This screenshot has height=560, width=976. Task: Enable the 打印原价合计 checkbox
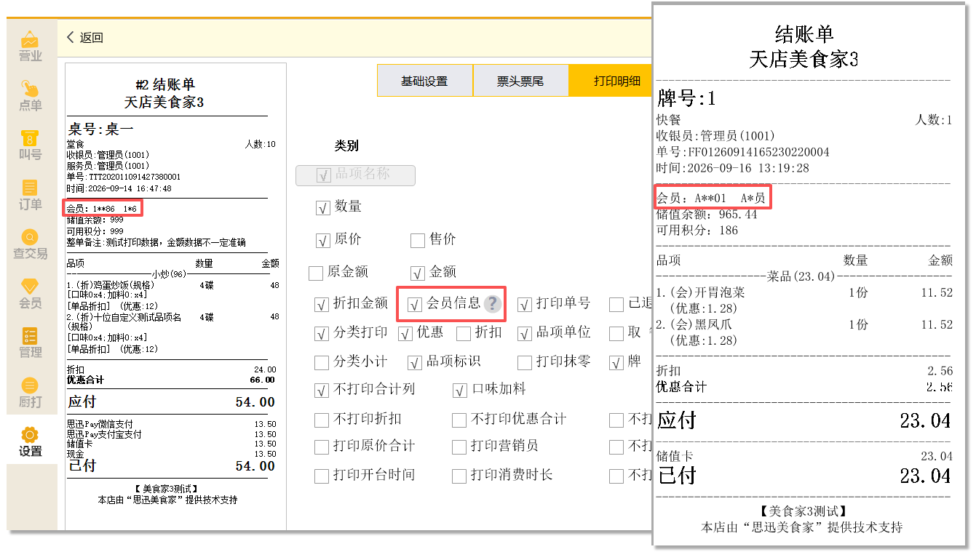click(321, 447)
